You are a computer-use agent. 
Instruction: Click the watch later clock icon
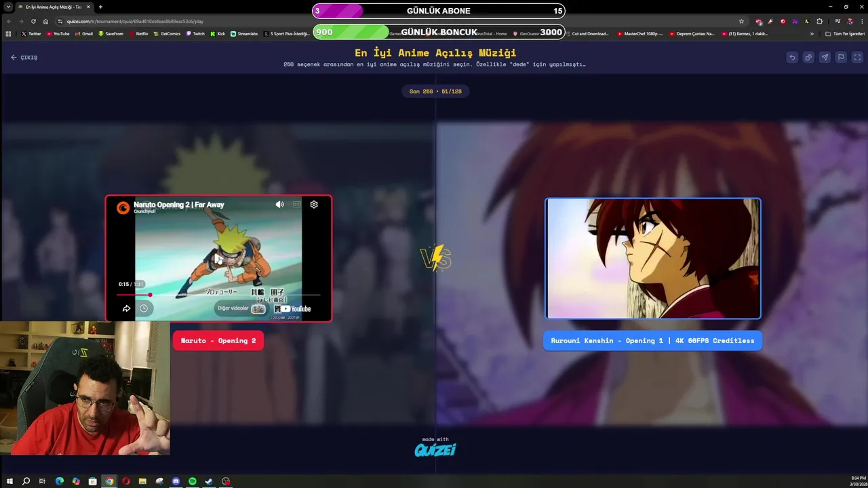[144, 308]
